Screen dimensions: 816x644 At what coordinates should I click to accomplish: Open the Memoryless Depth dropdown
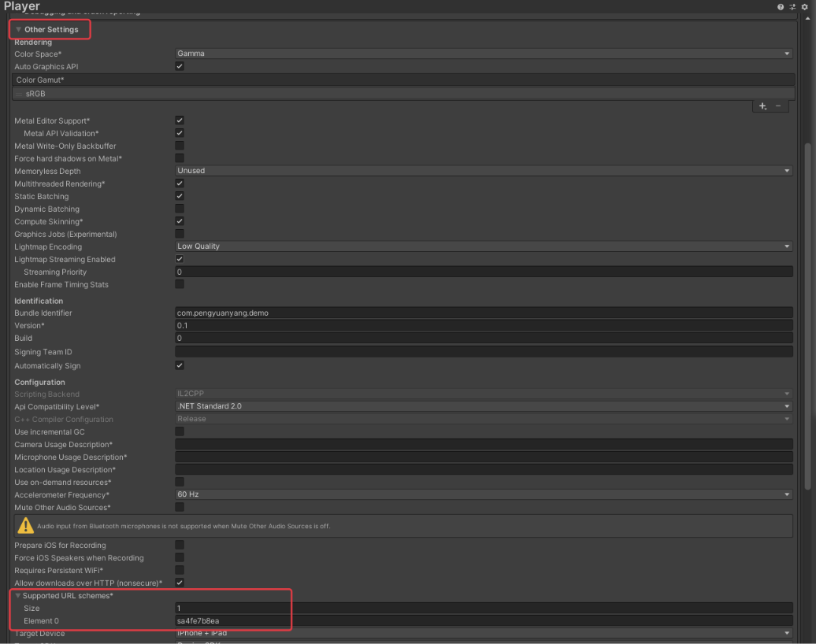point(484,171)
